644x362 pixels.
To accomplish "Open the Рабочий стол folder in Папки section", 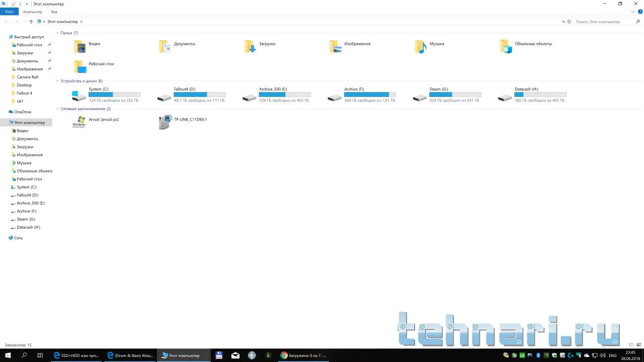I will [x=80, y=67].
